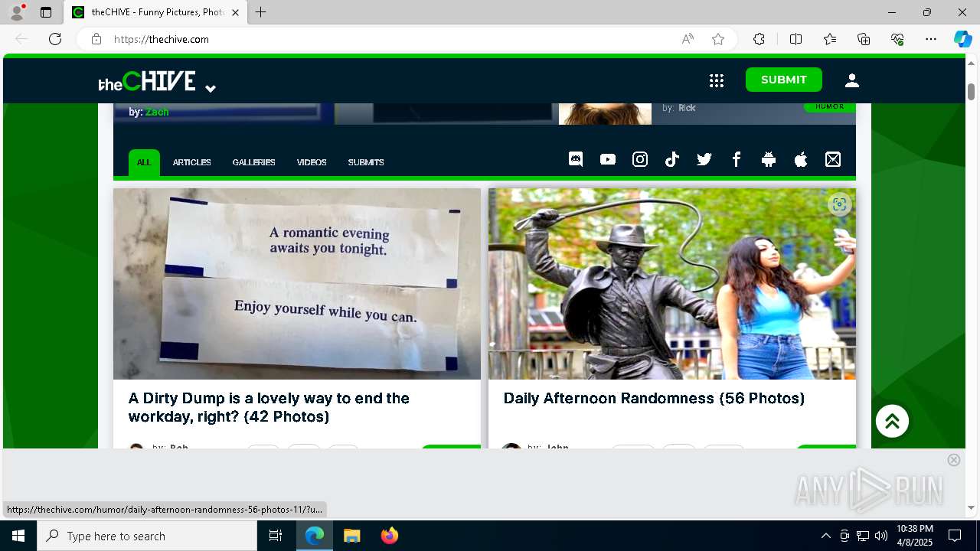Open File Explorer from the taskbar
Image resolution: width=980 pixels, height=551 pixels.
[x=351, y=536]
